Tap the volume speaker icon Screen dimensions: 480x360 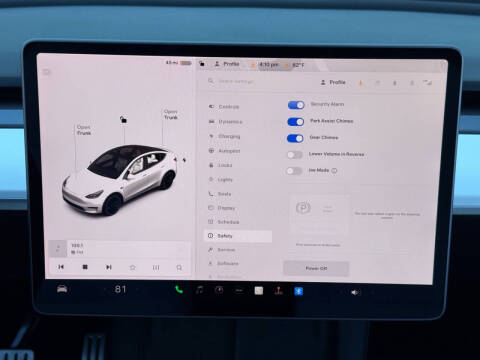pos(355,292)
